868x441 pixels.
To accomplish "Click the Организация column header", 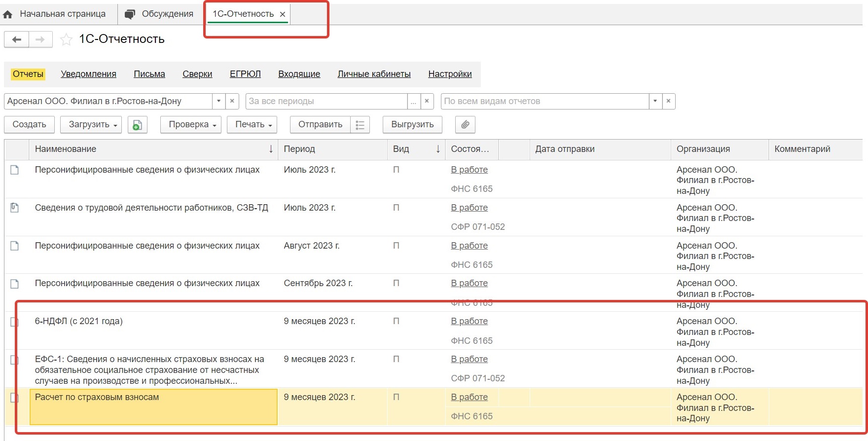I will coord(720,149).
